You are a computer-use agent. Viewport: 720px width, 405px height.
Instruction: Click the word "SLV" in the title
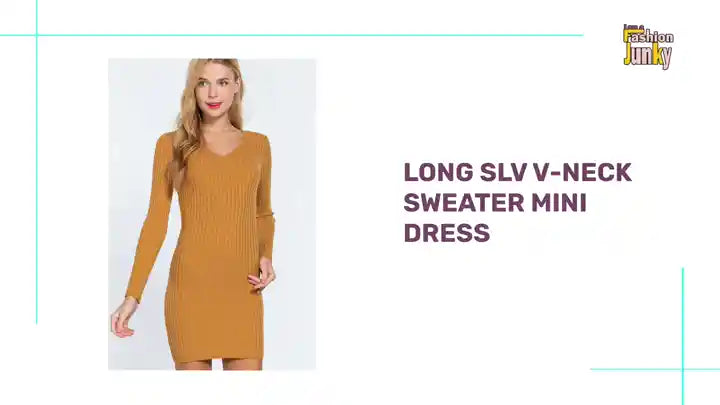tap(503, 172)
